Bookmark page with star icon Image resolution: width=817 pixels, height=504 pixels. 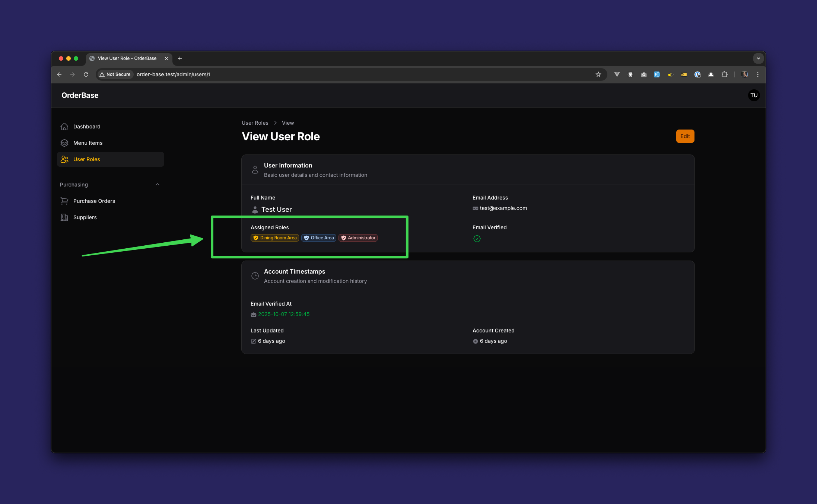pos(598,74)
